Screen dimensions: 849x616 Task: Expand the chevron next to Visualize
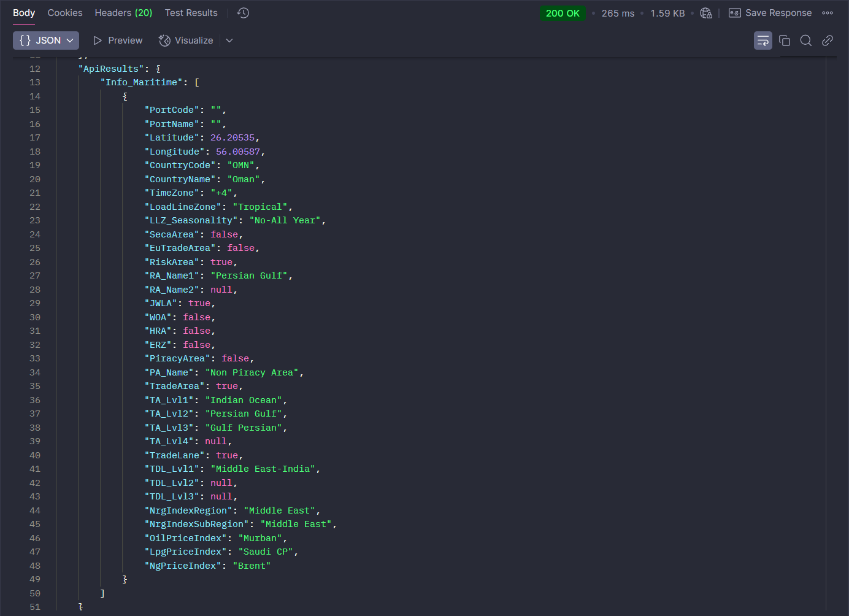point(229,40)
